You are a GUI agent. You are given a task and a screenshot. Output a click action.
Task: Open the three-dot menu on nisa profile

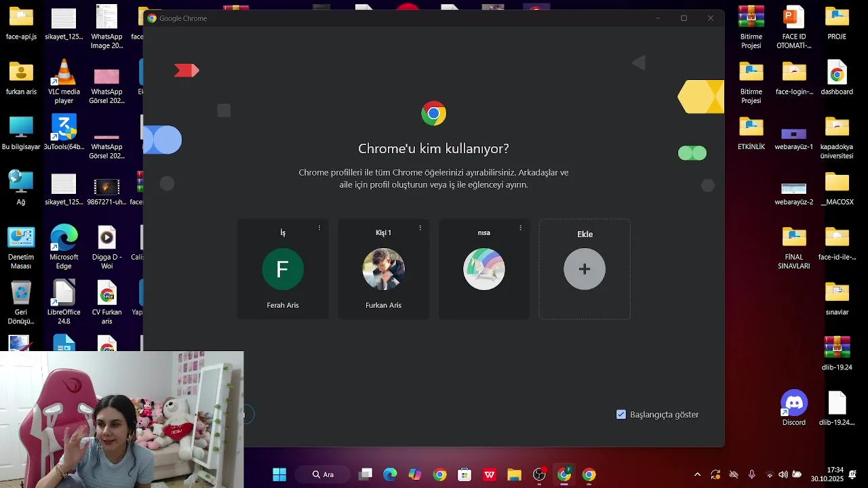pos(521,228)
